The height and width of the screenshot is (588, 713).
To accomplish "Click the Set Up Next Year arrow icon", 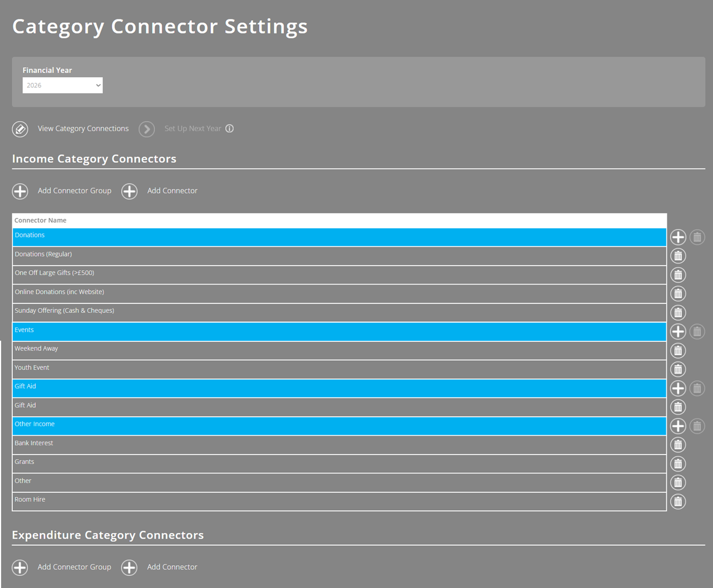I will point(147,129).
